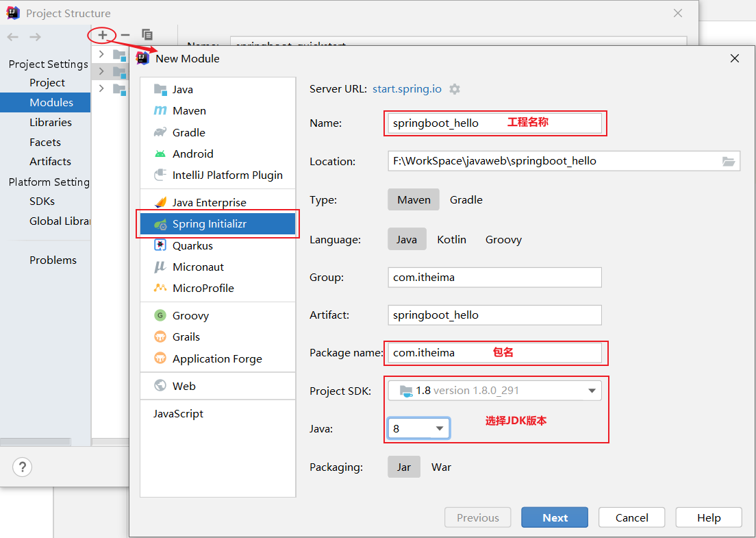Select the Micronaut icon
The height and width of the screenshot is (538, 756).
tap(160, 267)
